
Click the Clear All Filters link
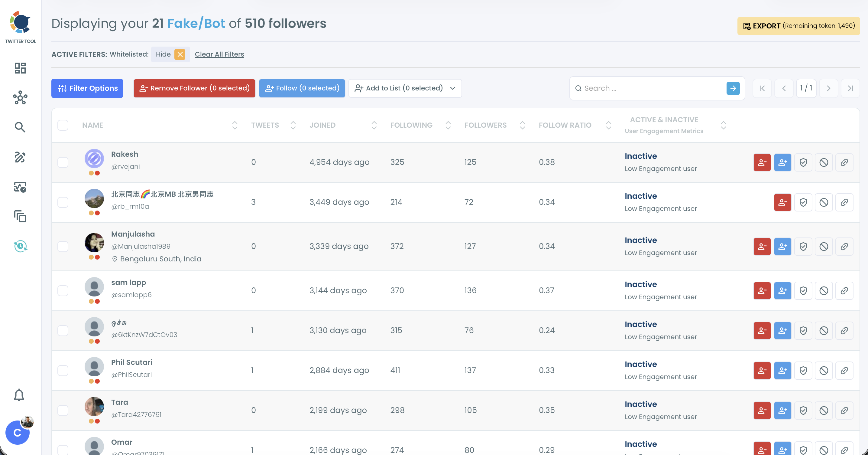pos(219,54)
